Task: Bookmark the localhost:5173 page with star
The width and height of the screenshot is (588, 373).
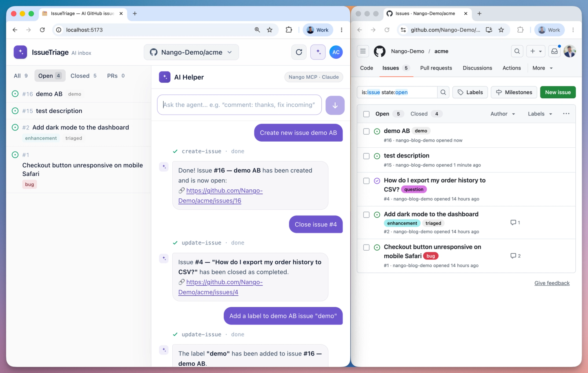Action: point(269,30)
